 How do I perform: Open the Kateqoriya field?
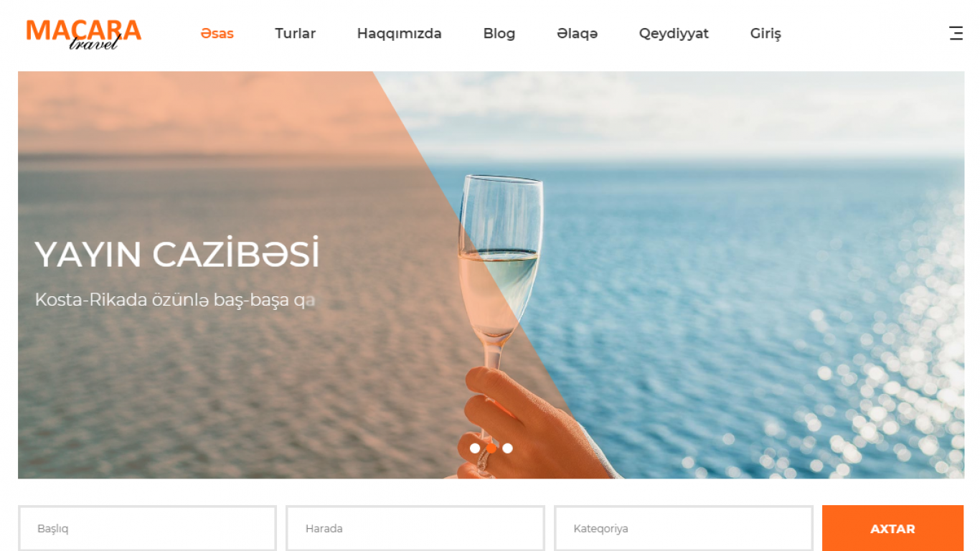click(684, 529)
